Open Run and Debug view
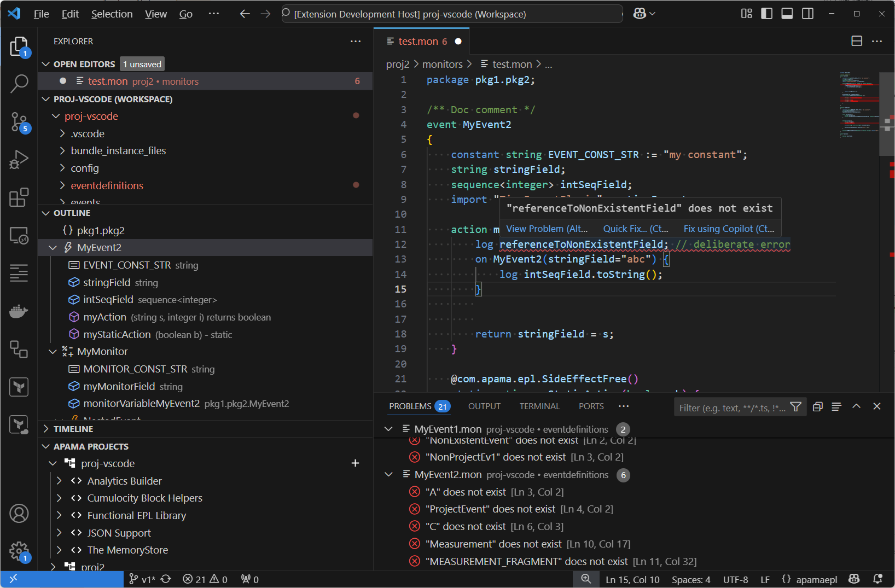The height and width of the screenshot is (588, 895). click(x=19, y=160)
